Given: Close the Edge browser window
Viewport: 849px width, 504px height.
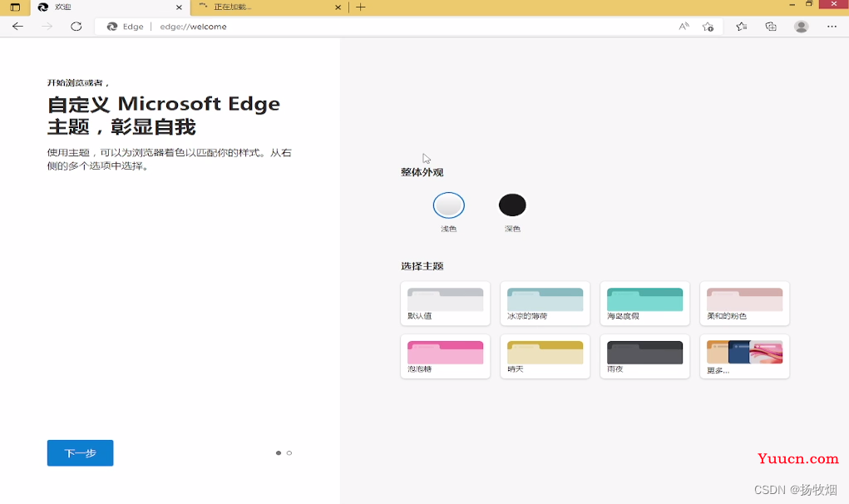Looking at the screenshot, I should (x=834, y=4).
